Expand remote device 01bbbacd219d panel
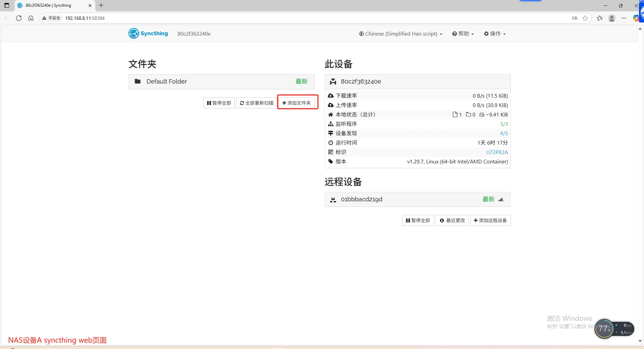This screenshot has width=644, height=349. [x=417, y=199]
